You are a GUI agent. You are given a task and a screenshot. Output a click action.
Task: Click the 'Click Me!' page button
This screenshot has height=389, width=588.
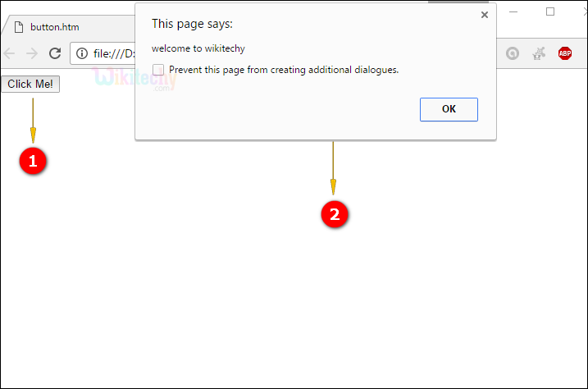click(30, 84)
